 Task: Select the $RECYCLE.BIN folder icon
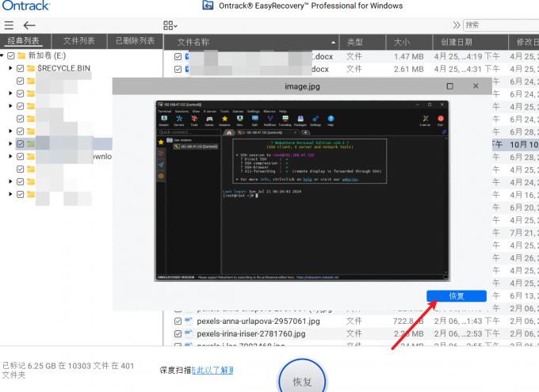31,68
